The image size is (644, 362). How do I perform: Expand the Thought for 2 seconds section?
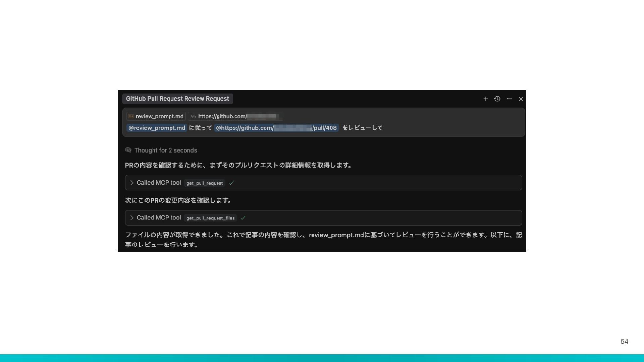[x=165, y=150]
